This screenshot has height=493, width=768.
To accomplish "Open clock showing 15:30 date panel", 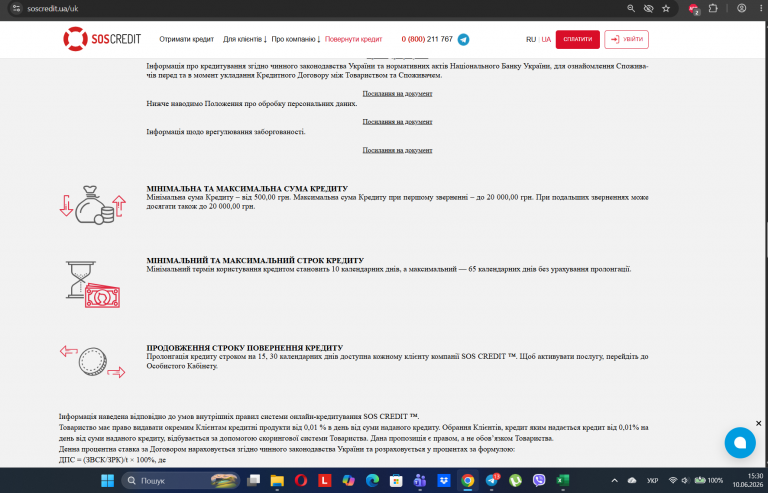I will pyautogui.click(x=747, y=480).
